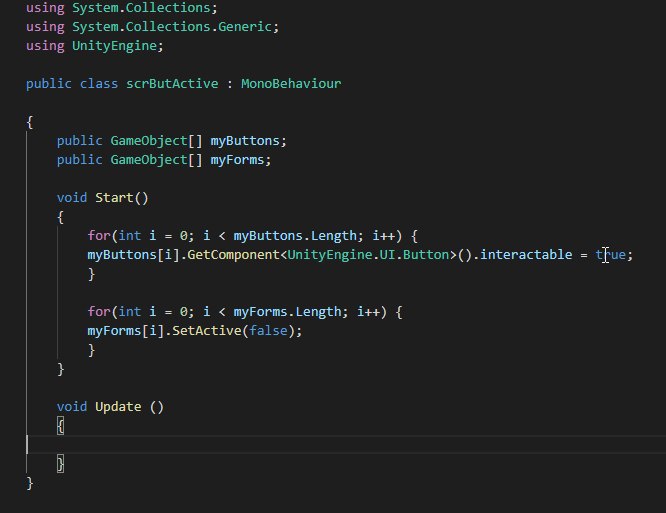Click on 'UnityEngine.UI.Button' type argument
666x513 pixels.
coord(368,255)
